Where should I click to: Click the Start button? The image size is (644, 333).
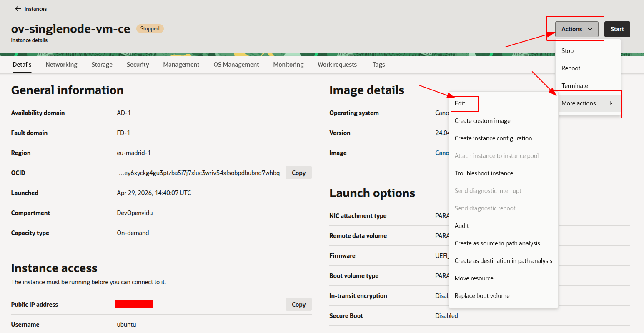pyautogui.click(x=617, y=29)
